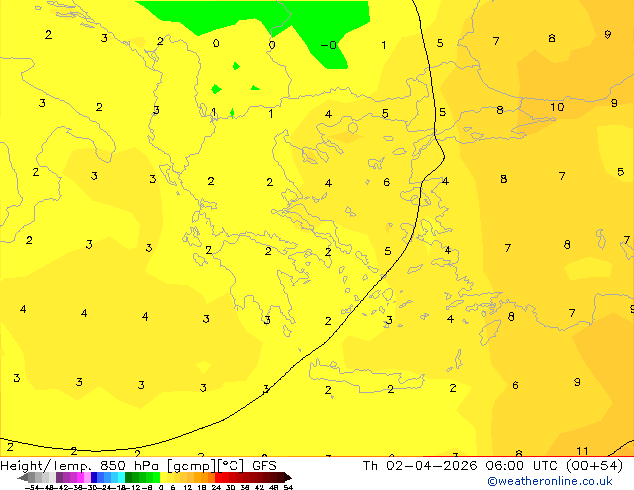Viewport: 634px width, 490px height.
Task: Click the 'Height/Temp. 850 hPa' chart title
Action: coord(79,466)
